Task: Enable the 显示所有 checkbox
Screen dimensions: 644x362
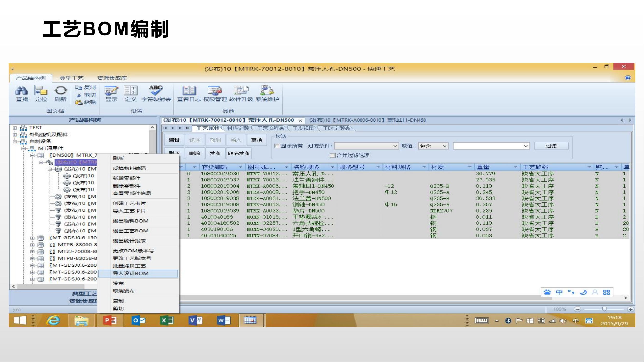Action: coord(277,146)
